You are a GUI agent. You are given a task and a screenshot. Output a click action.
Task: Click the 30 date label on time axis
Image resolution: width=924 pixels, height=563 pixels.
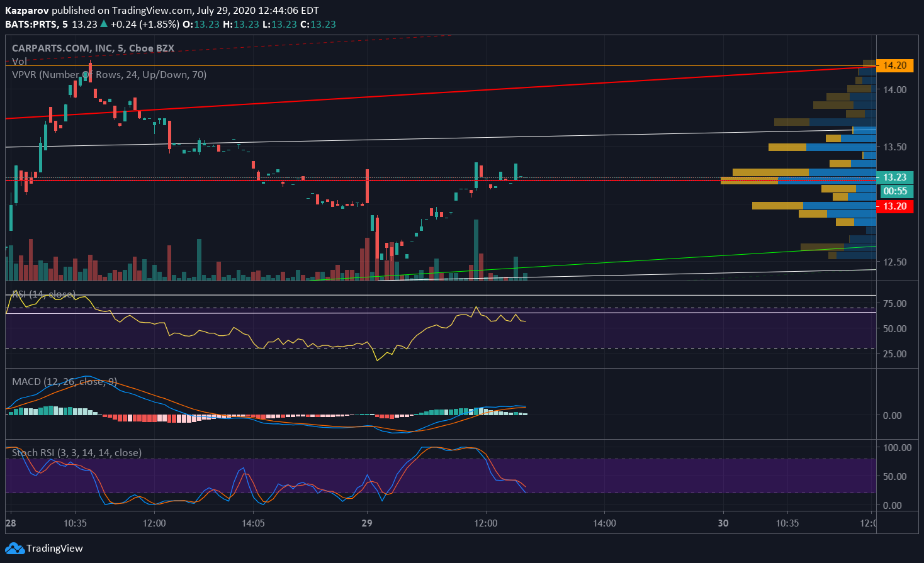[723, 523]
